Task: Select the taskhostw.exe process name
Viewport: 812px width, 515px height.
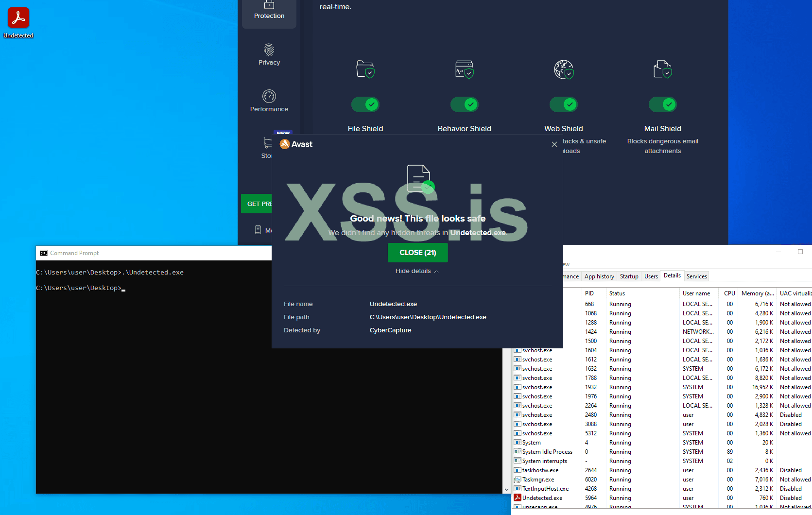Action: 540,470
